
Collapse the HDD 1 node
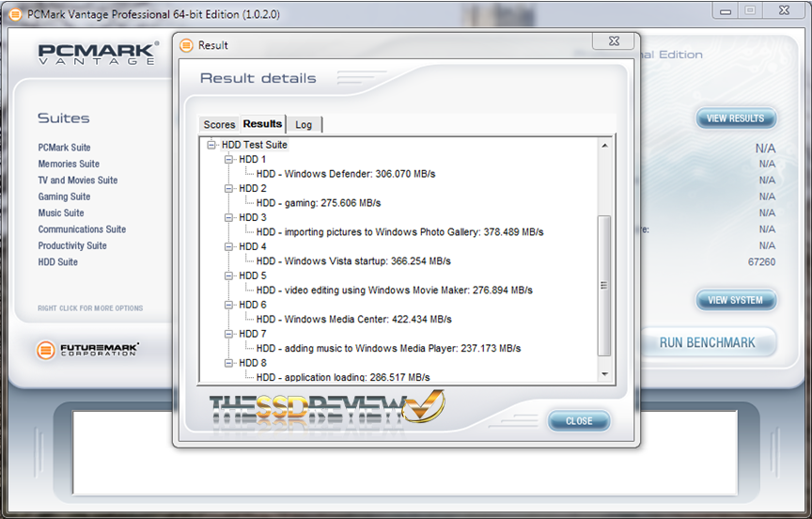coord(228,160)
